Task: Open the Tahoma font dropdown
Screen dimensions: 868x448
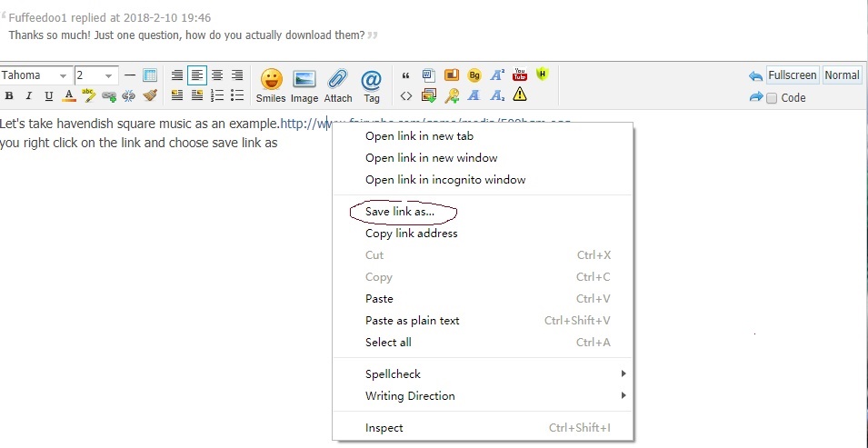Action: pos(35,75)
